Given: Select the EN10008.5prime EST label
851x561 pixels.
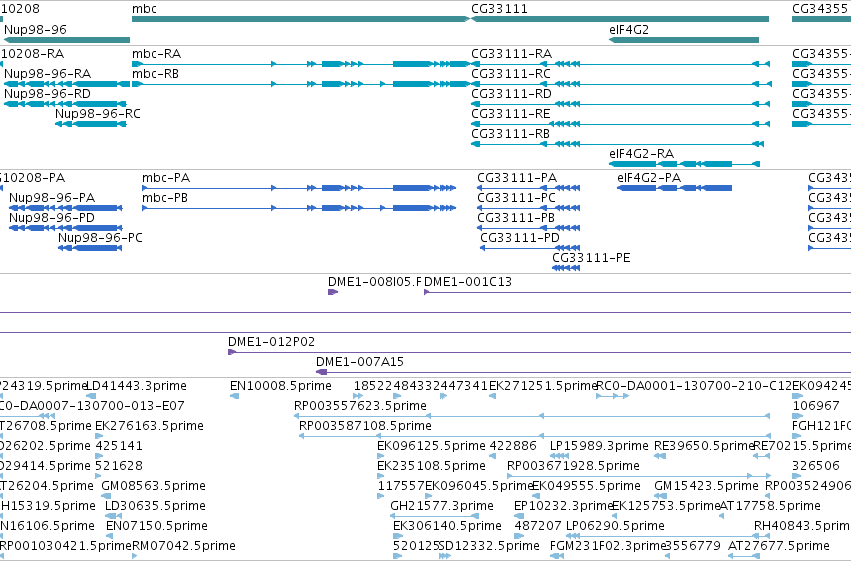Looking at the screenshot, I should point(281,386).
